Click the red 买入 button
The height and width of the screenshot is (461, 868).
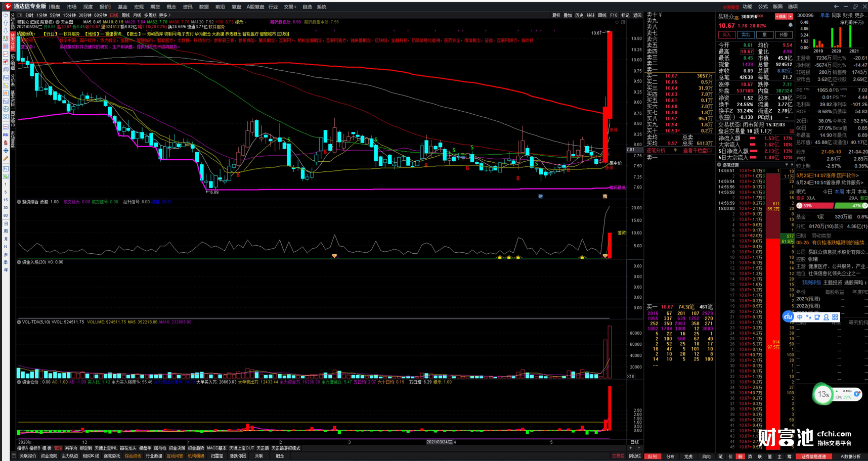coord(726,35)
